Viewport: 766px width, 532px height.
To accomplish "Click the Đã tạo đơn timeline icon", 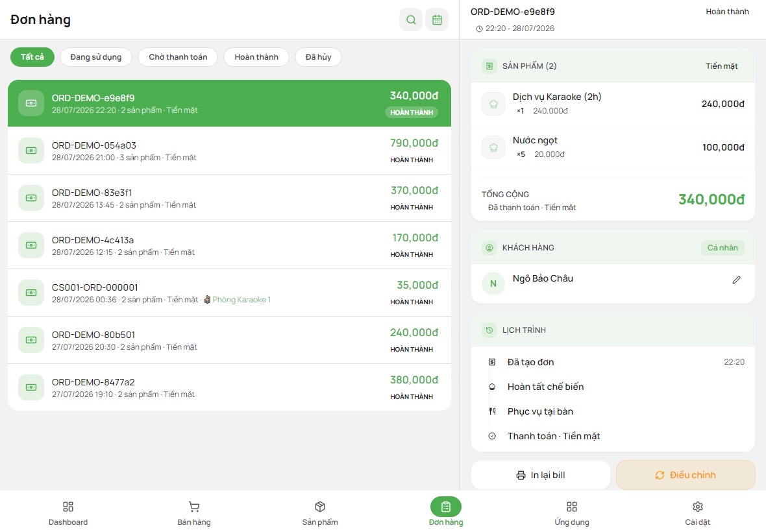I will tap(492, 362).
